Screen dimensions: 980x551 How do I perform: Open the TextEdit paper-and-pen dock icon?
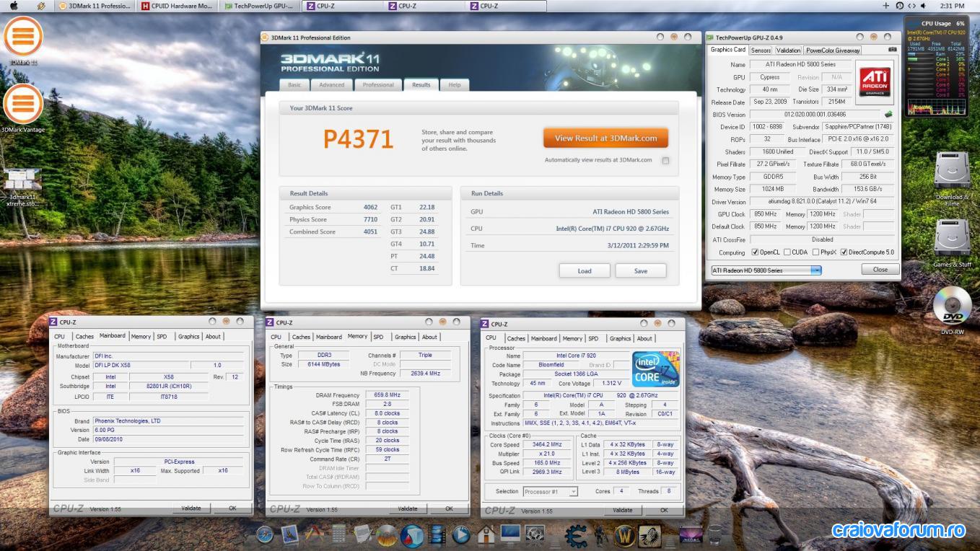pos(362,534)
